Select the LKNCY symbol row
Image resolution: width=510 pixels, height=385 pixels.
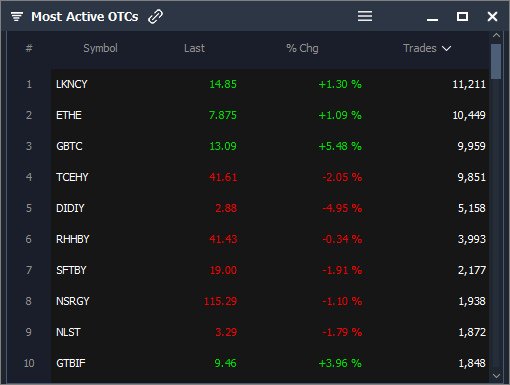click(x=270, y=84)
